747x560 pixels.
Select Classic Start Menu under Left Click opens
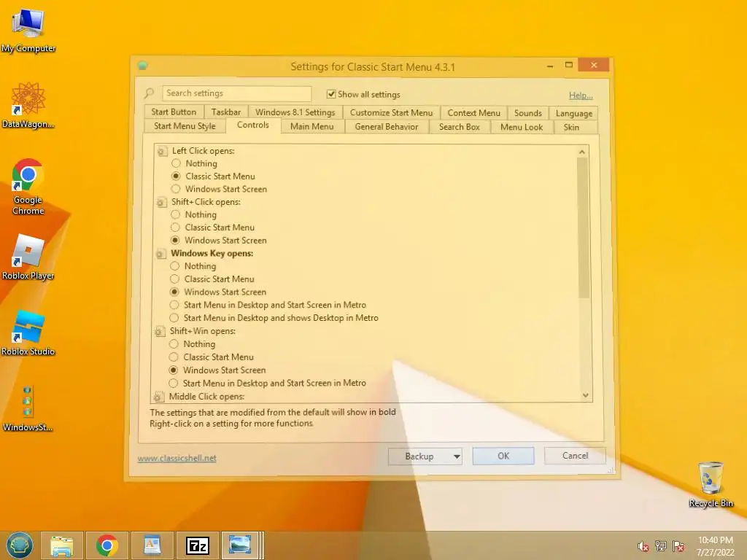[176, 176]
